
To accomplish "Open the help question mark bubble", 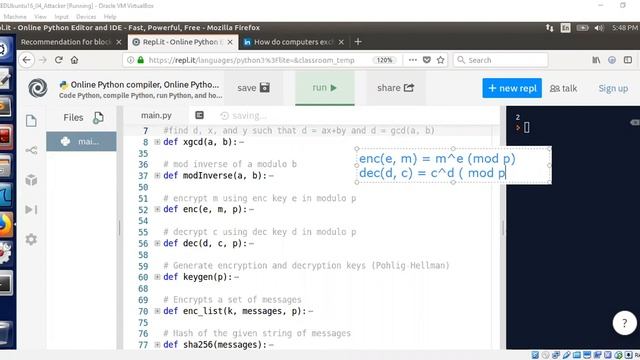I will pyautogui.click(x=624, y=323).
